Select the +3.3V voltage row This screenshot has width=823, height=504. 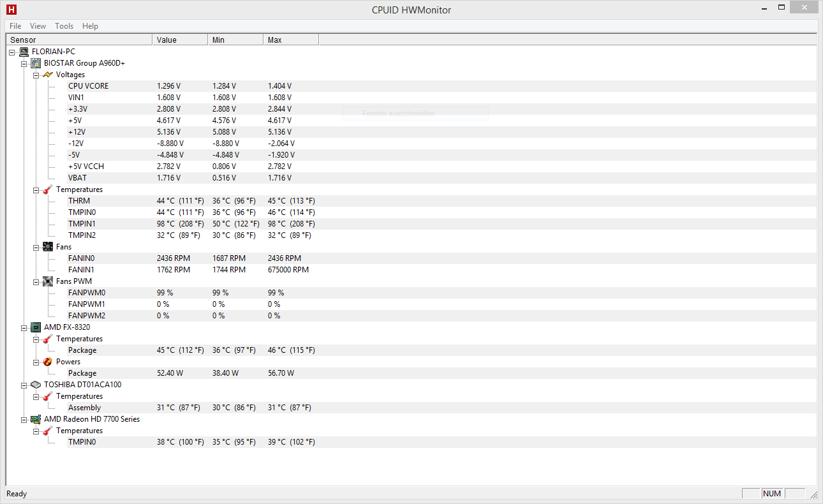pos(441,109)
